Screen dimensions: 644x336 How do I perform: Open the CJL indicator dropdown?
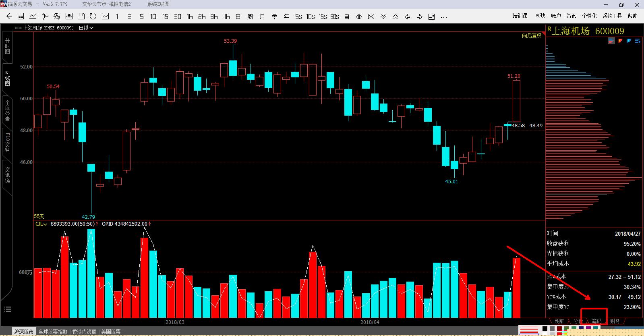tap(41, 224)
